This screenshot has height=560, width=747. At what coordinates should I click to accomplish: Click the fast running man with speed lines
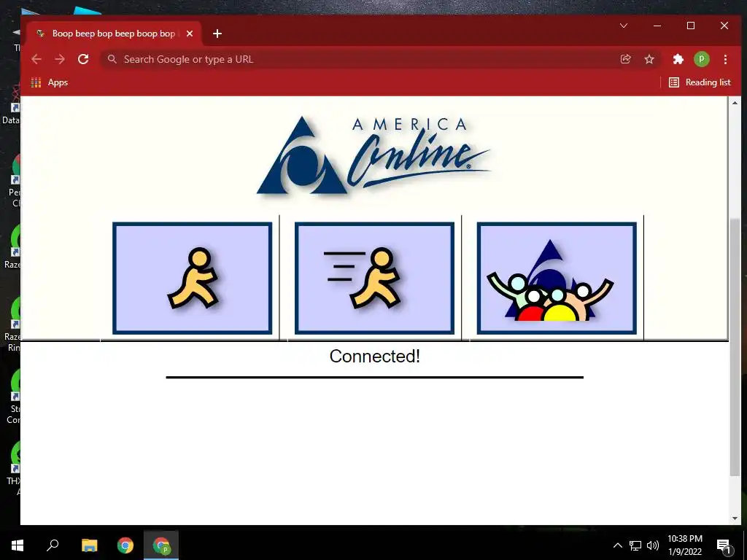point(374,278)
